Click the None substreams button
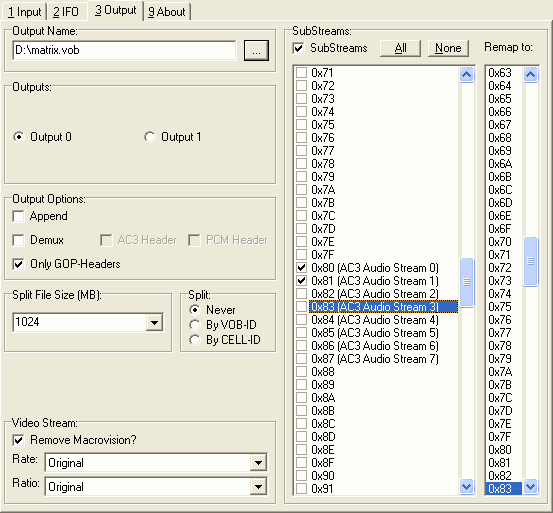 [448, 48]
